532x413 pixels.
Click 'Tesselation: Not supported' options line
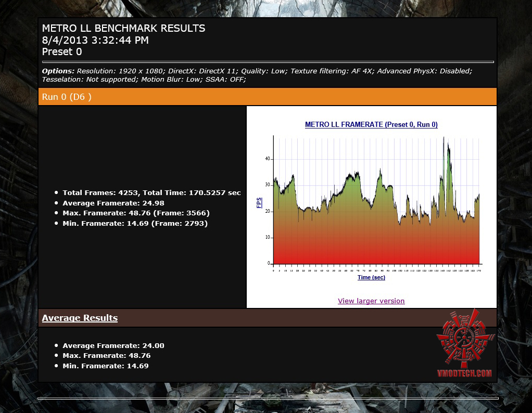(x=144, y=80)
